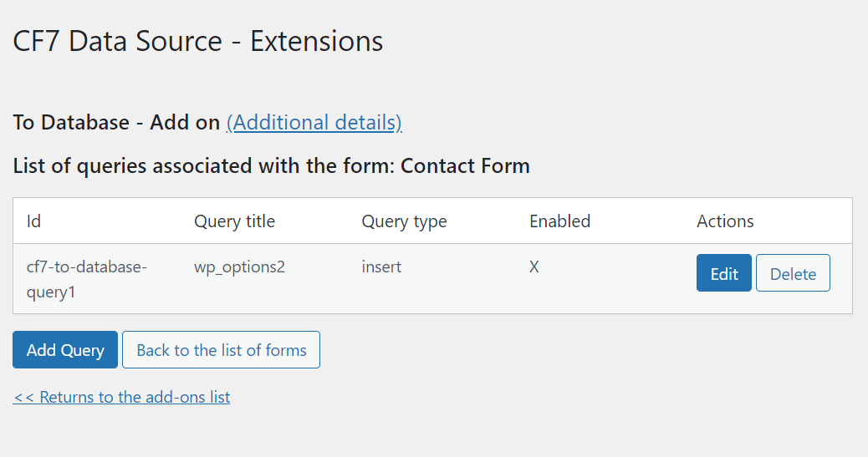
Task: Go back to the list of forms
Action: click(221, 350)
